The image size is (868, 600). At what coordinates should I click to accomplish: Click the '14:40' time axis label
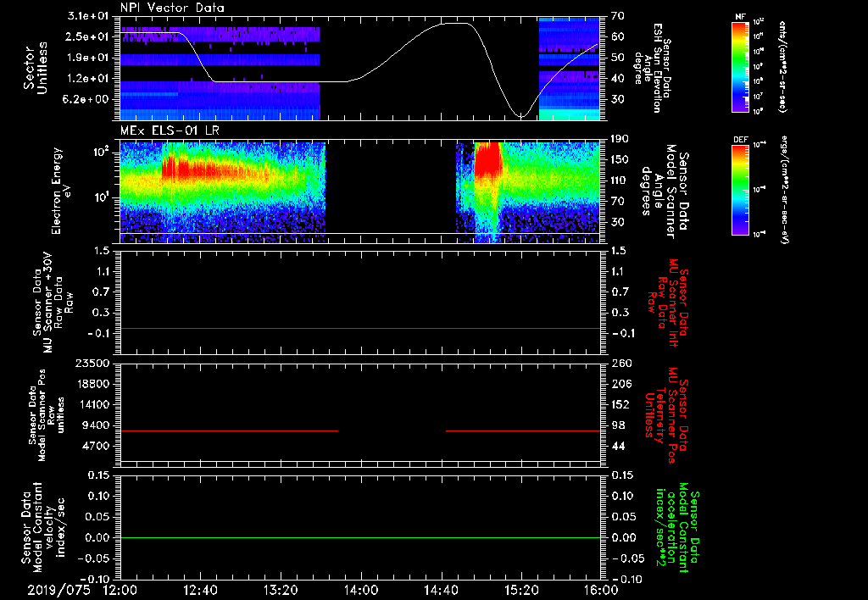pos(441,590)
